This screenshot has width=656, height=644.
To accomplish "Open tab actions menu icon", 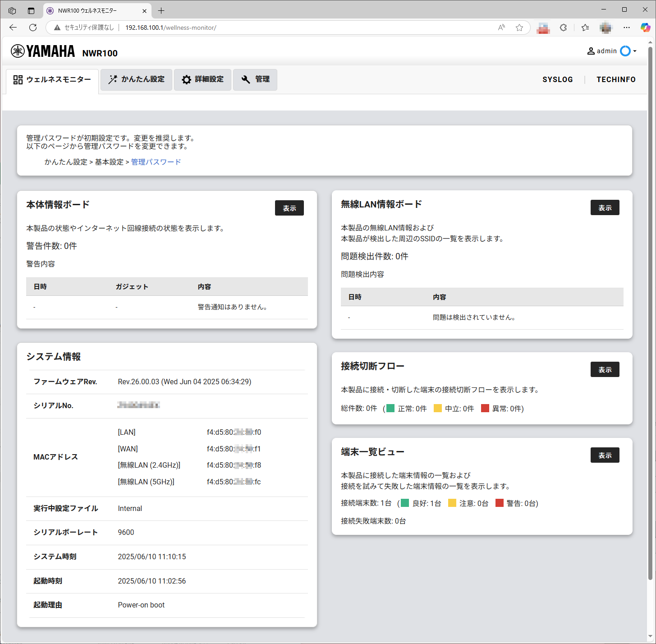I will pos(12,10).
